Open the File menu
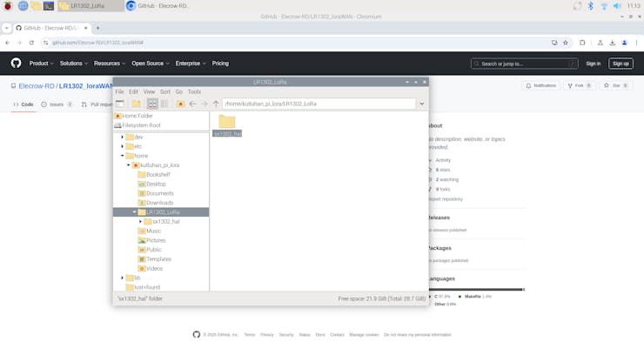 click(x=119, y=91)
